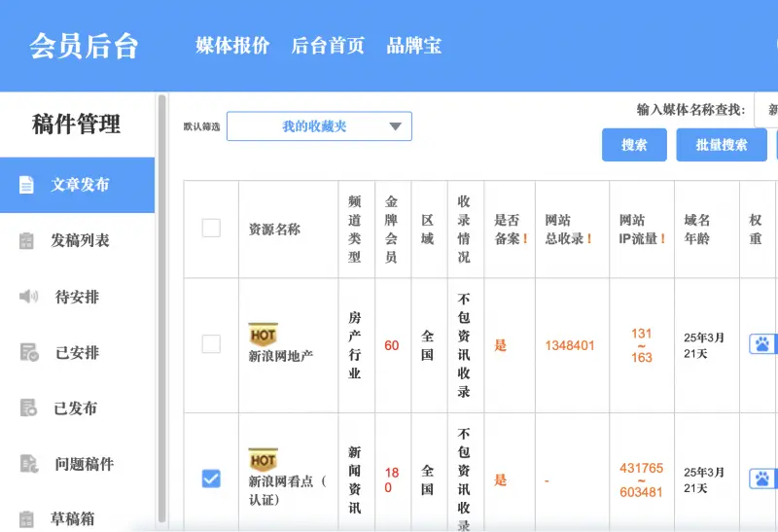The image size is (778, 532).
Task: Click 全国 region in 新浪网看点 row
Action: point(427,479)
